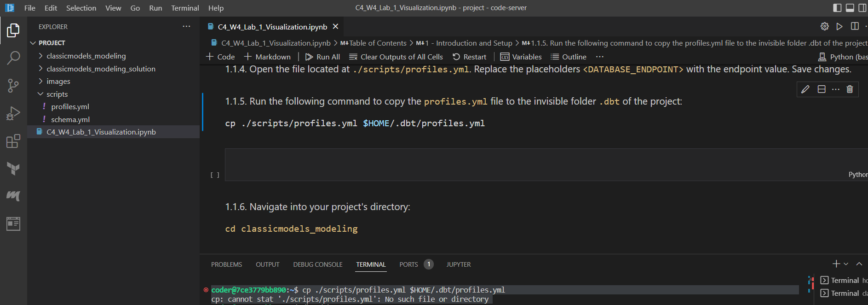The width and height of the screenshot is (868, 305).
Task: Open Source Control view
Action: tap(13, 86)
